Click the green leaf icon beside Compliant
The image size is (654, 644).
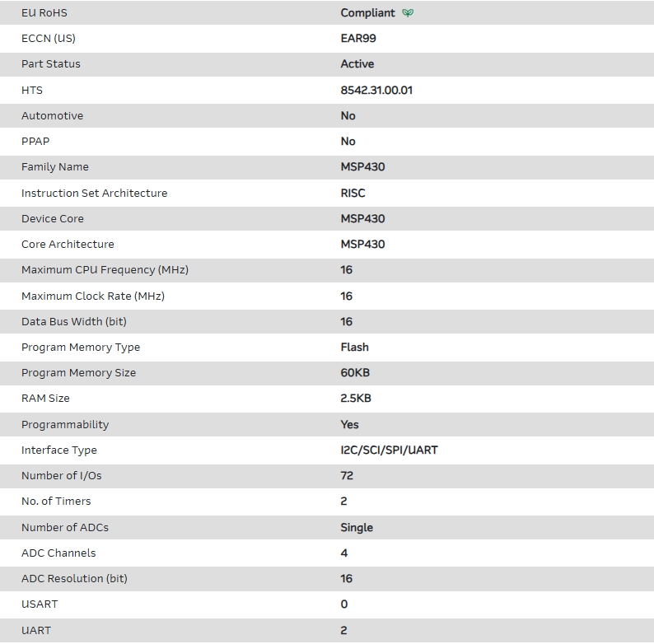click(x=408, y=13)
